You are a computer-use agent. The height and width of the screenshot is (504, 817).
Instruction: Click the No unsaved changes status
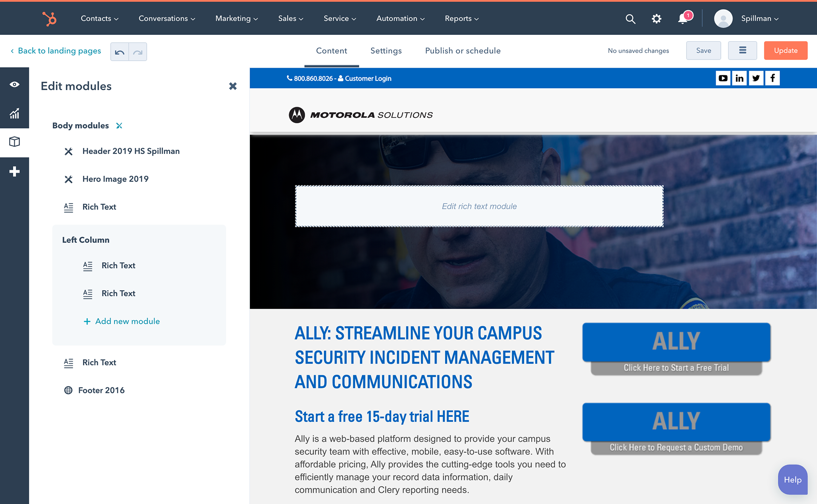pos(638,51)
